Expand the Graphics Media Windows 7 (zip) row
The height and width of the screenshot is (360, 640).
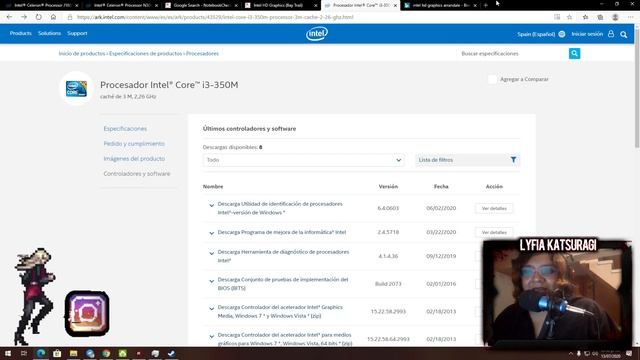211,309
